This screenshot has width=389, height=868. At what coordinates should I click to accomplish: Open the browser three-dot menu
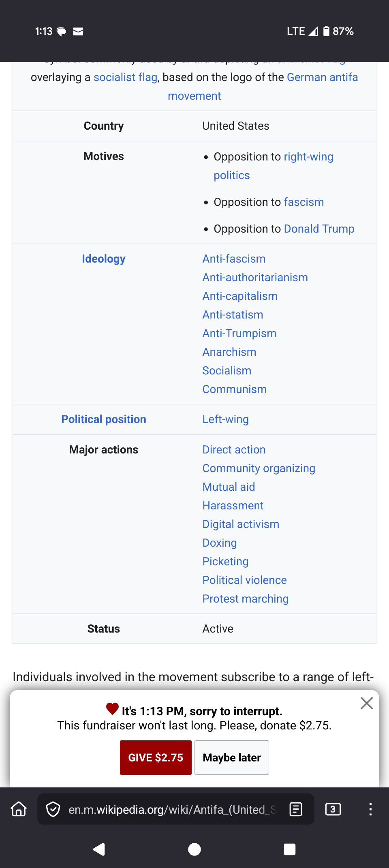[x=370, y=809]
